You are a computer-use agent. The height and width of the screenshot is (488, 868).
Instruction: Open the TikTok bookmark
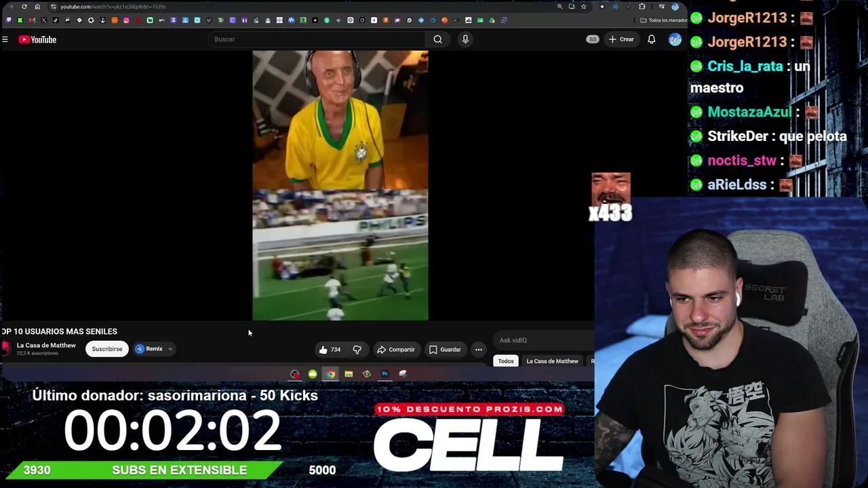click(56, 20)
